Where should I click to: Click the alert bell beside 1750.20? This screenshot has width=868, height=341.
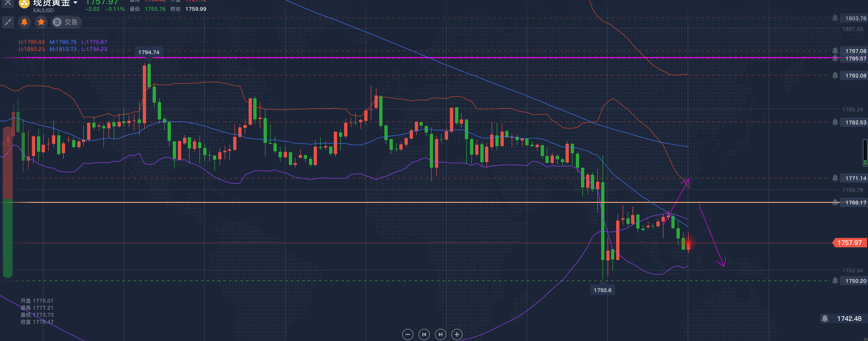point(835,281)
